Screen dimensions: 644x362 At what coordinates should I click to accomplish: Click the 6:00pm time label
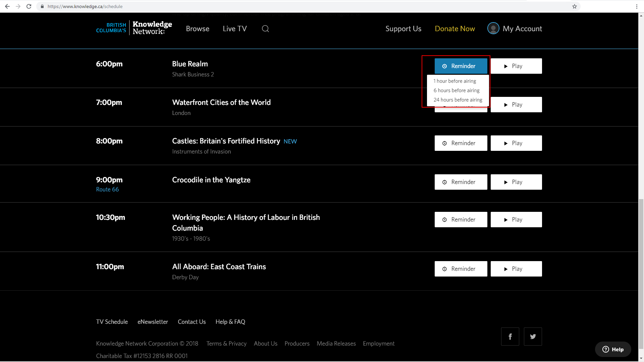click(x=109, y=64)
